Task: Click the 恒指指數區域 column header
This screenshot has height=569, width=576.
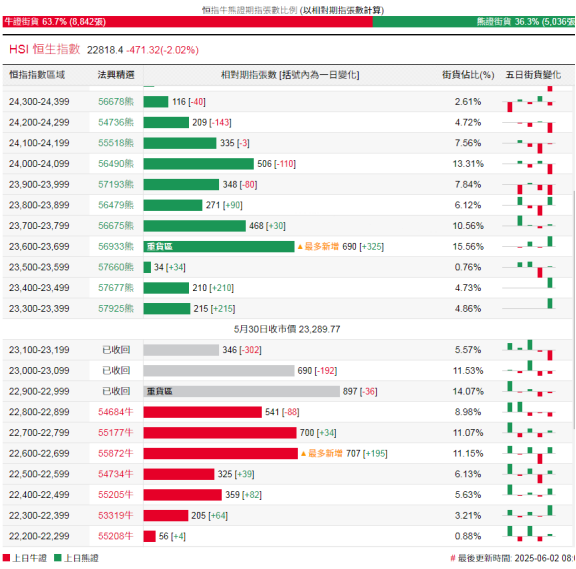Action: pyautogui.click(x=37, y=75)
